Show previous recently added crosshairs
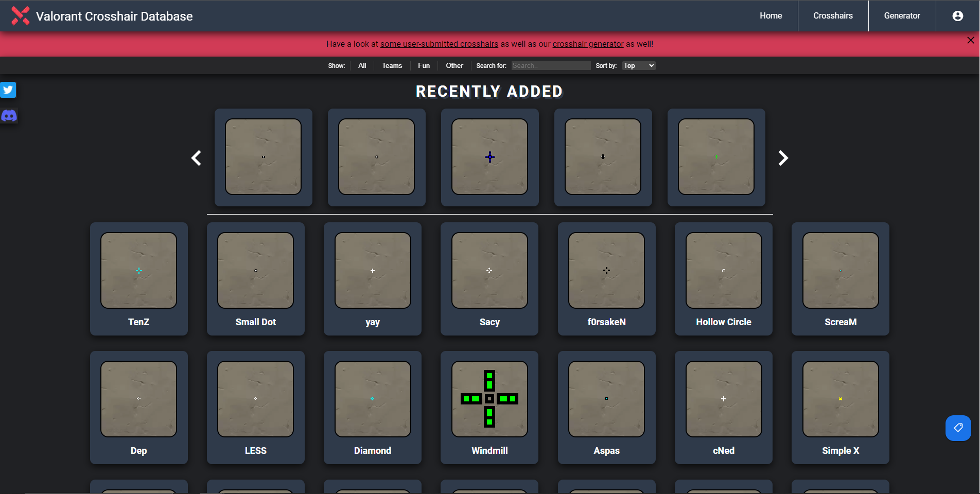The image size is (980, 494). click(x=196, y=158)
